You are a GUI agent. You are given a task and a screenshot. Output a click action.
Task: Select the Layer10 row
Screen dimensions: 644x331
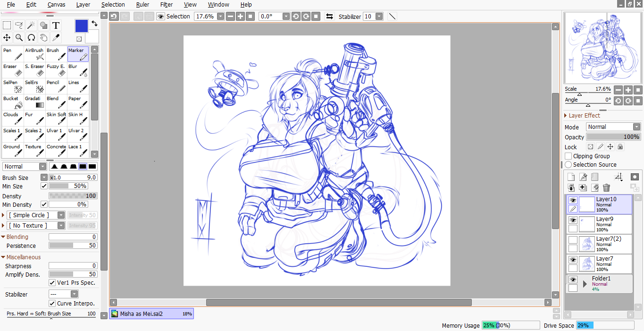tap(599, 204)
